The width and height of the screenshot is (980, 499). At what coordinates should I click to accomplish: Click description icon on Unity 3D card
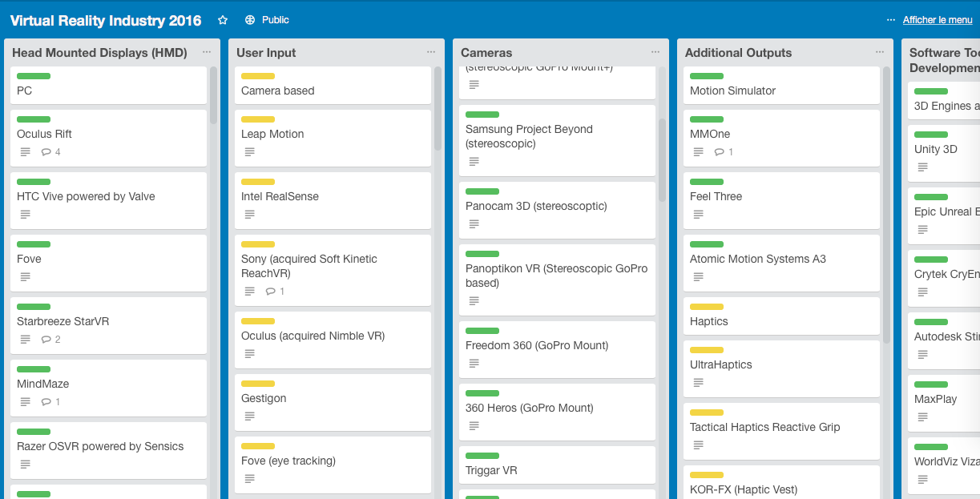[922, 167]
